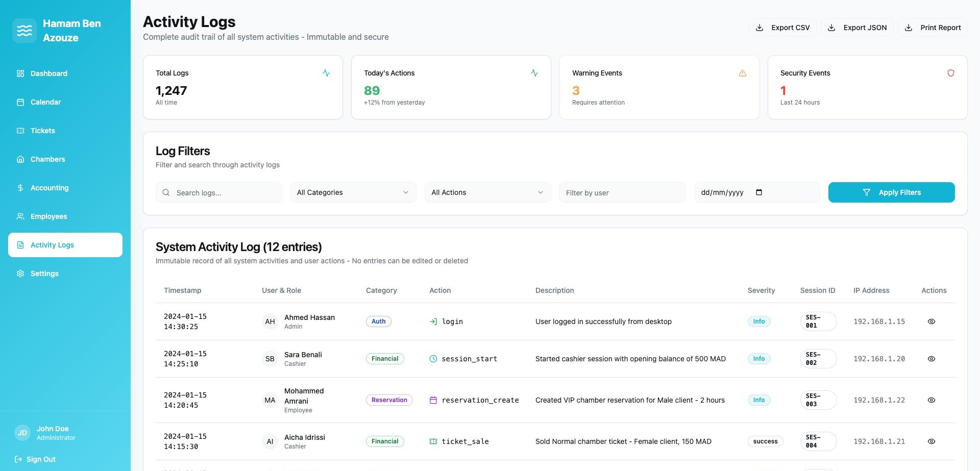
Task: Open the Employees page
Action: tap(65, 216)
